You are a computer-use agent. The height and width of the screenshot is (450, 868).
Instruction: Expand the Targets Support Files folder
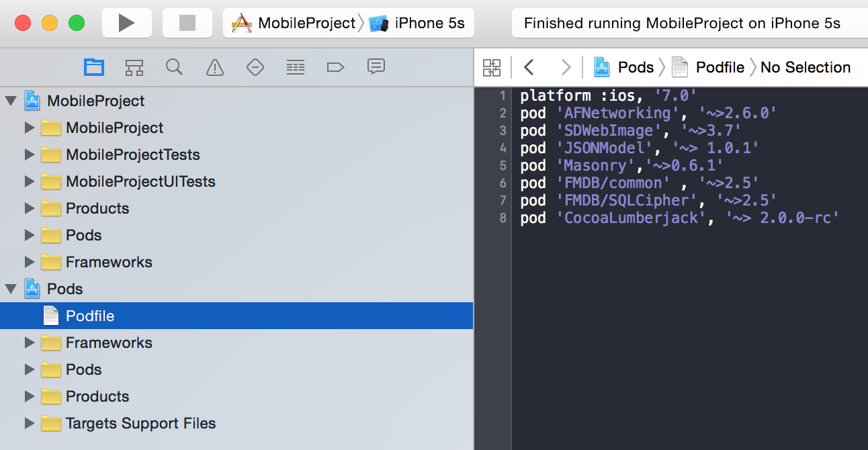[x=29, y=423]
